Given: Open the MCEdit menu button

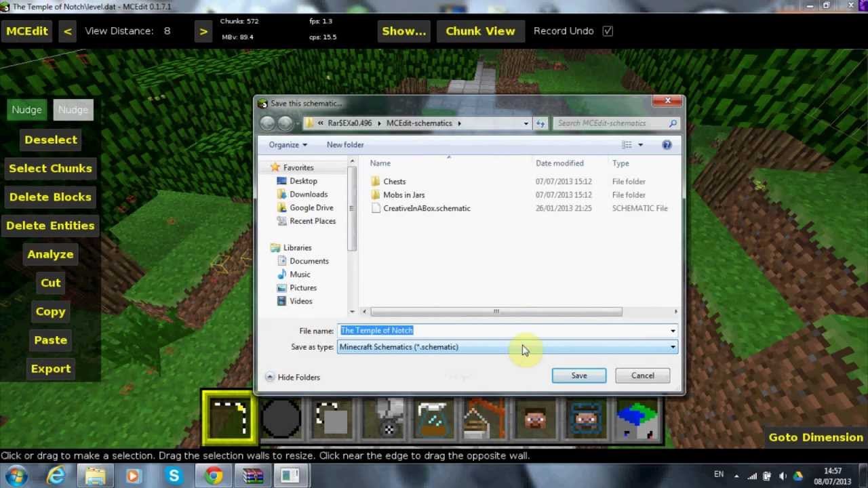Looking at the screenshot, I should [27, 31].
